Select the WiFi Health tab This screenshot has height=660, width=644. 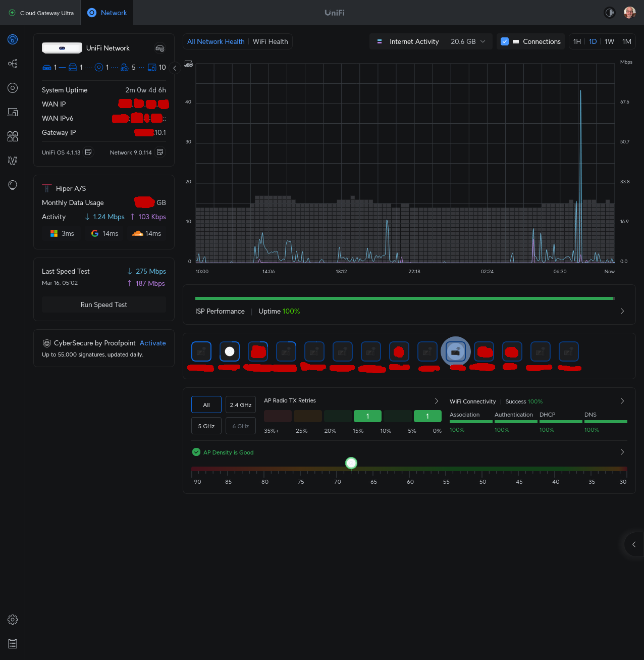(271, 41)
